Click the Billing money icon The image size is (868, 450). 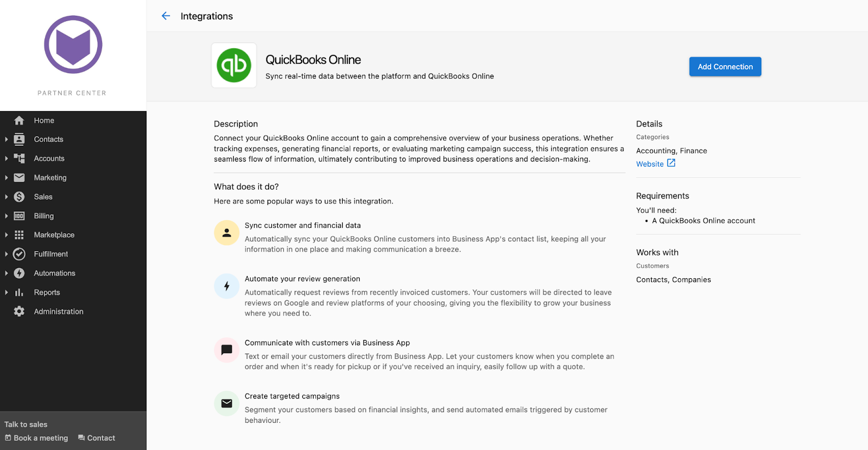[x=19, y=216]
